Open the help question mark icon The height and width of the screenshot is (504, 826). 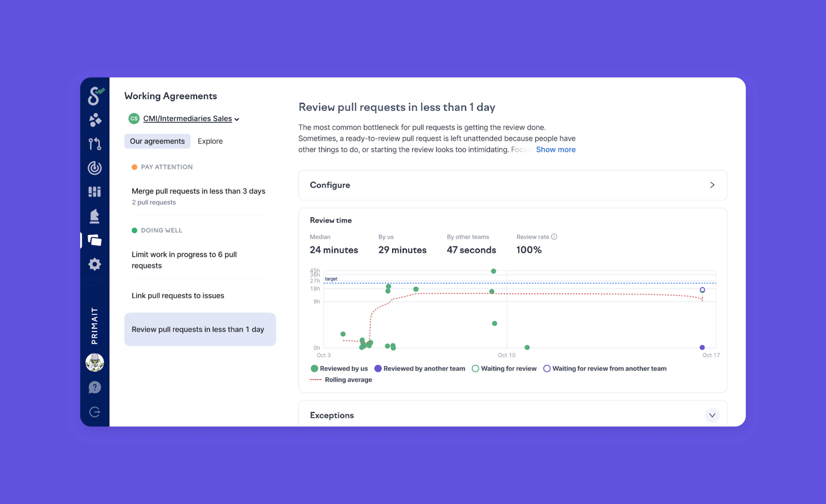95,387
